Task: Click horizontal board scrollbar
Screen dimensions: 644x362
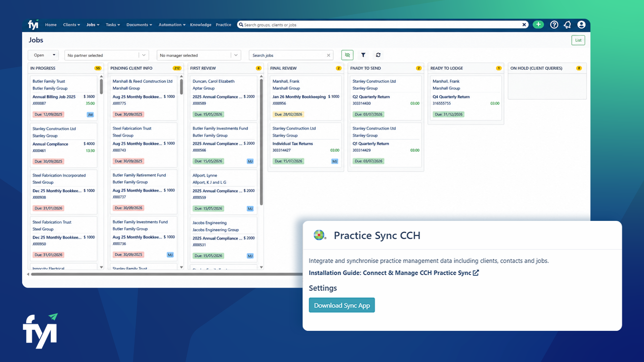Action: pyautogui.click(x=167, y=274)
